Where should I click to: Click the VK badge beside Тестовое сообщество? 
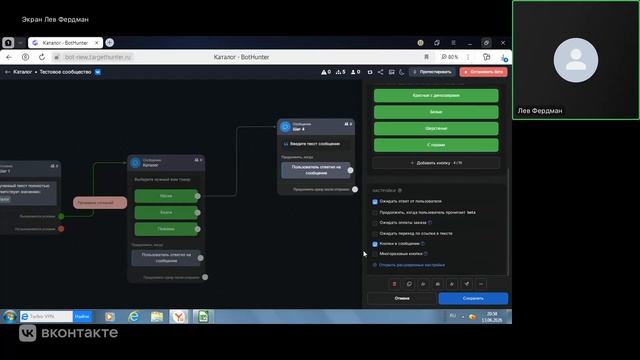pyautogui.click(x=98, y=72)
